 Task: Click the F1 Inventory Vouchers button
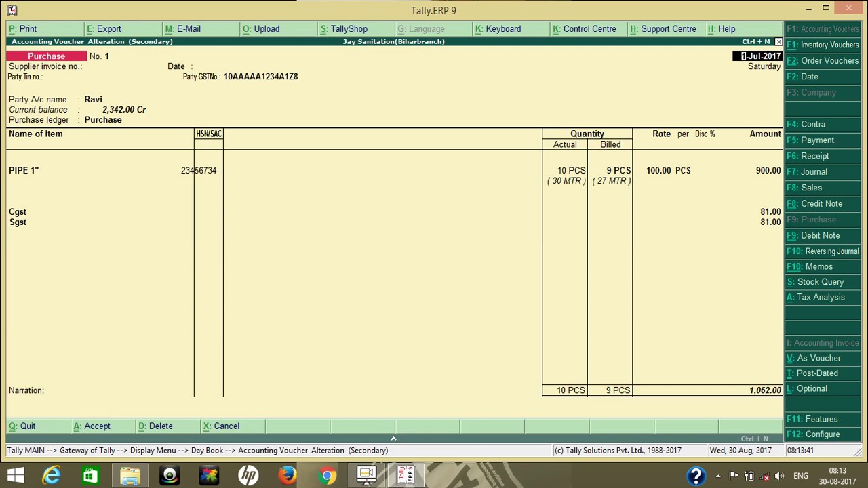tap(823, 45)
